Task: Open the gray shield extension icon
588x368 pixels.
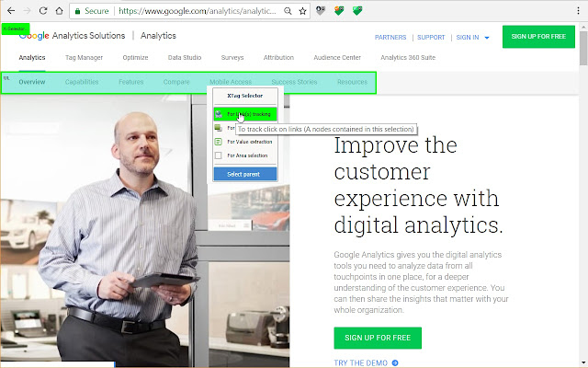Action: tap(321, 10)
